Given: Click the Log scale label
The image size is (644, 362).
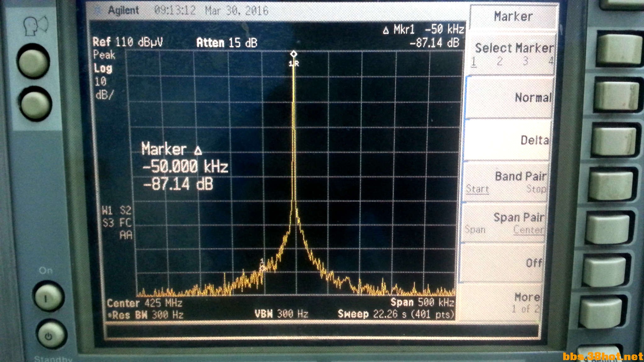Looking at the screenshot, I should pos(103,68).
